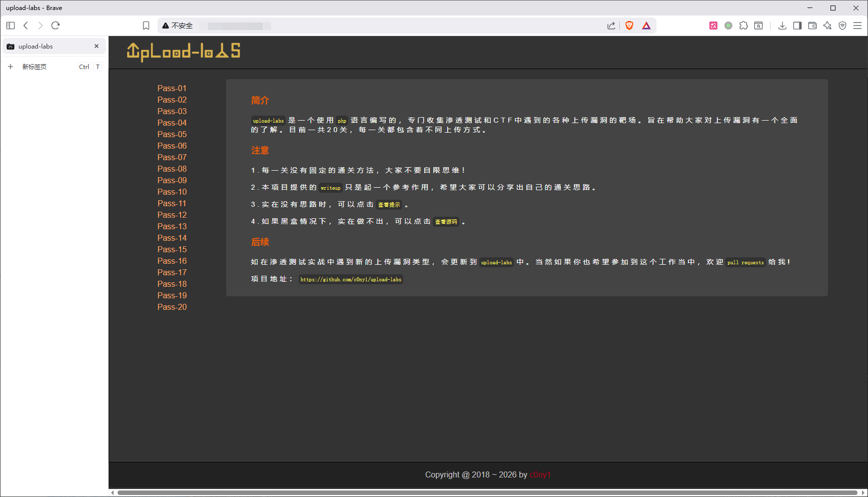Image resolution: width=868 pixels, height=497 pixels.
Task: Open the Brave Wallet icon
Action: tap(812, 26)
